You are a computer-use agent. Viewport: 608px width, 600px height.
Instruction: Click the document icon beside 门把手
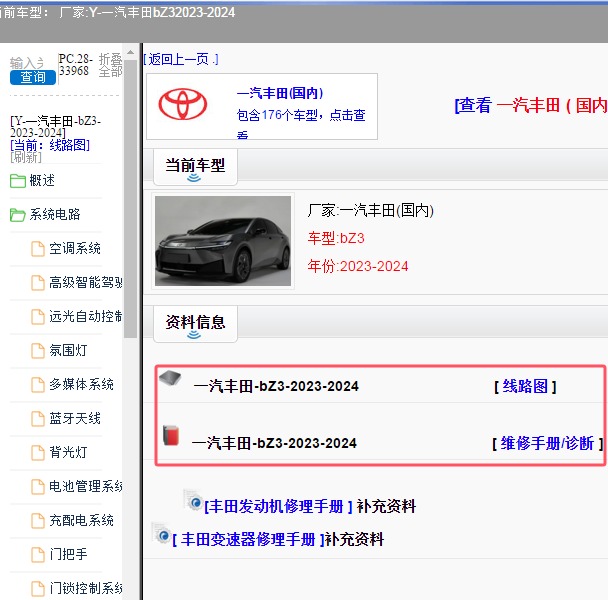[x=38, y=555]
